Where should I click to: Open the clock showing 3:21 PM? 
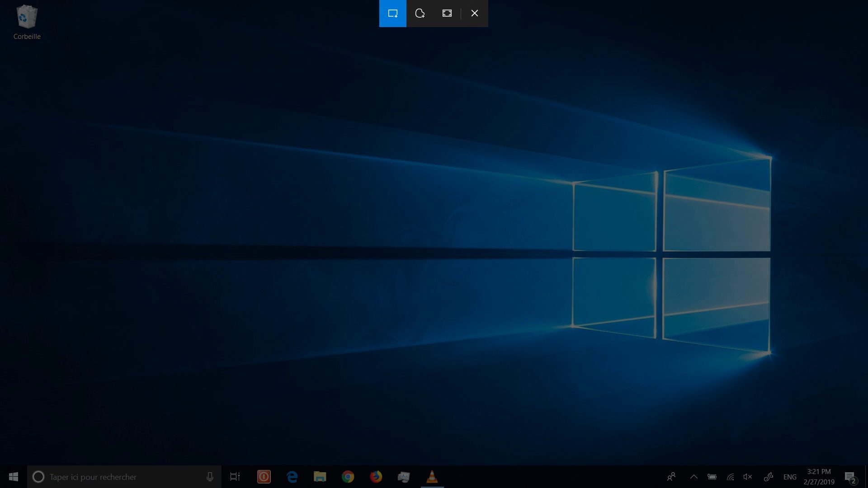click(819, 477)
